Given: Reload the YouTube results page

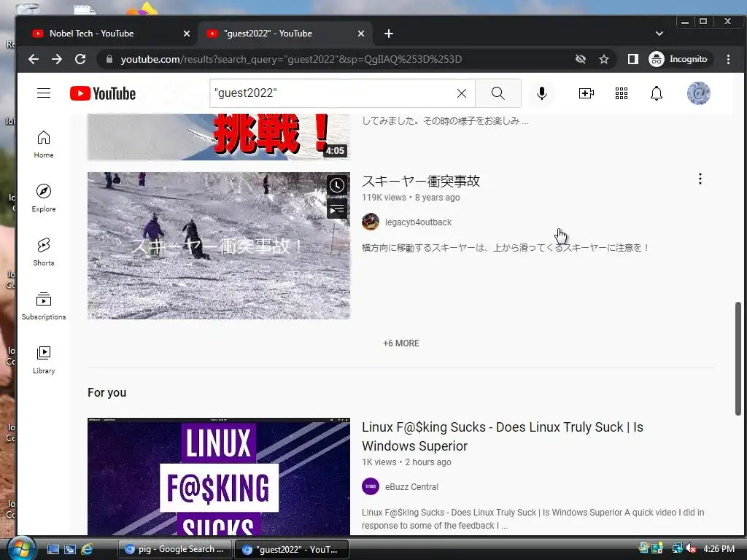Looking at the screenshot, I should [80, 59].
